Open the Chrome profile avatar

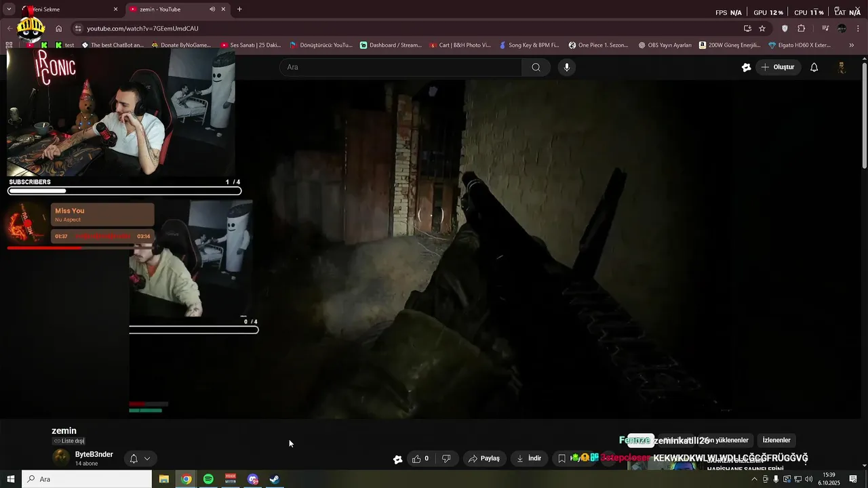coord(842,28)
